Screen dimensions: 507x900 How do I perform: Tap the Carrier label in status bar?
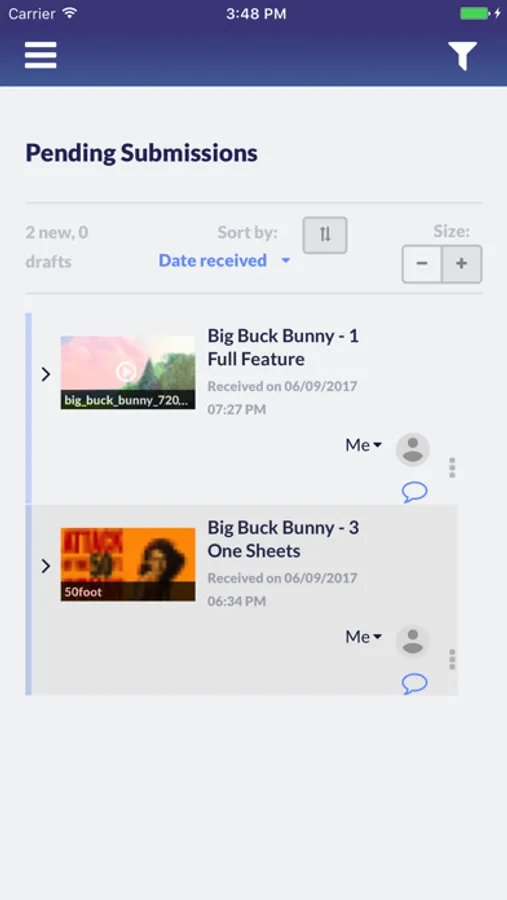click(x=32, y=14)
